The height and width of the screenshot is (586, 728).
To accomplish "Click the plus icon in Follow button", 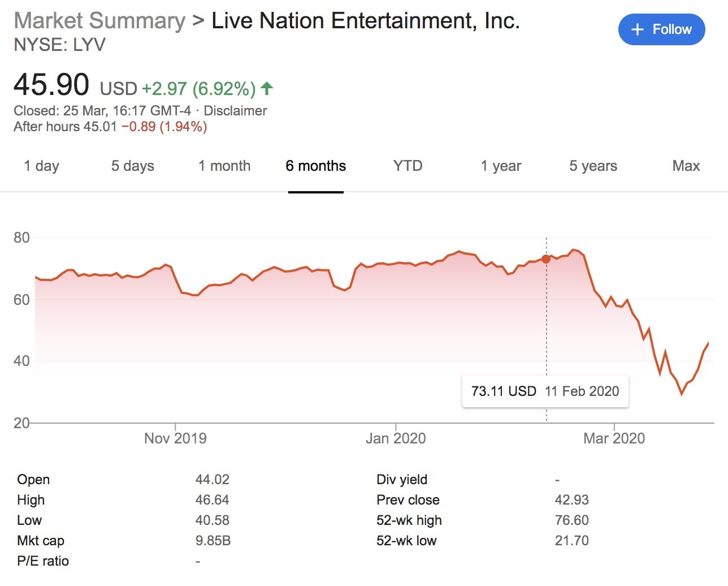I will tap(637, 29).
